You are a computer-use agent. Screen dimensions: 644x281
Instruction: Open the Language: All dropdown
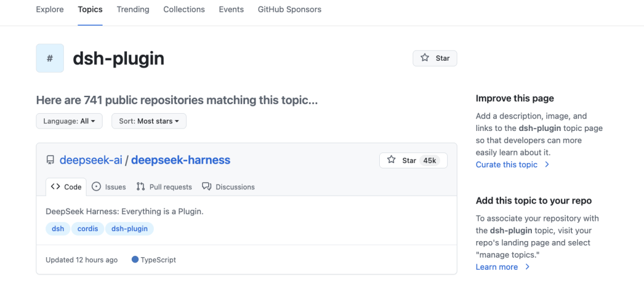pyautogui.click(x=69, y=121)
